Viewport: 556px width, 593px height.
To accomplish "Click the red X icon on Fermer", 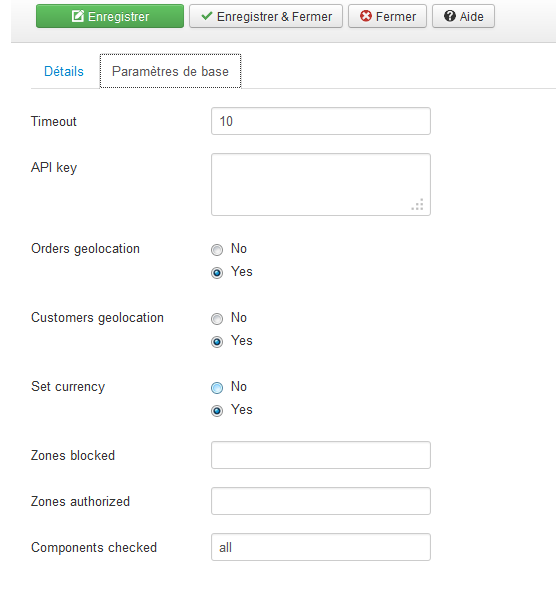I will 366,16.
